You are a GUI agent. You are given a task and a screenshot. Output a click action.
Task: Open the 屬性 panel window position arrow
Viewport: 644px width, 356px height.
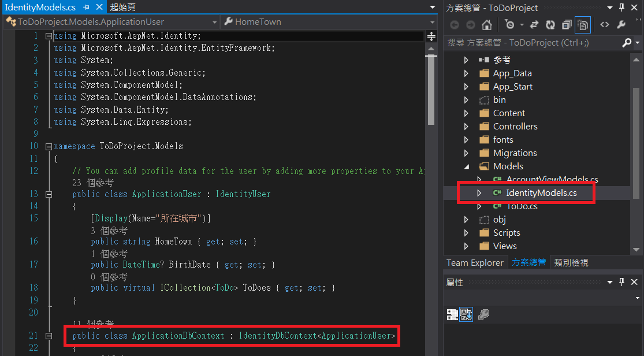click(610, 282)
